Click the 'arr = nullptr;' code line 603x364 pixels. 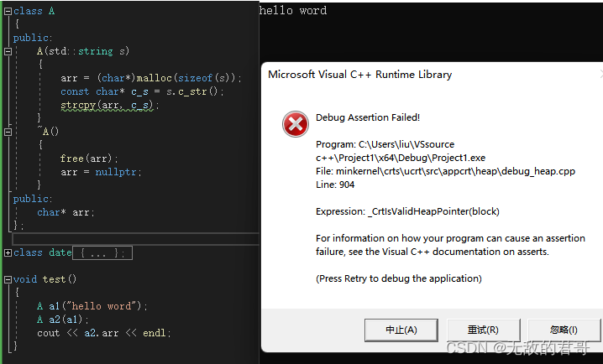[101, 172]
